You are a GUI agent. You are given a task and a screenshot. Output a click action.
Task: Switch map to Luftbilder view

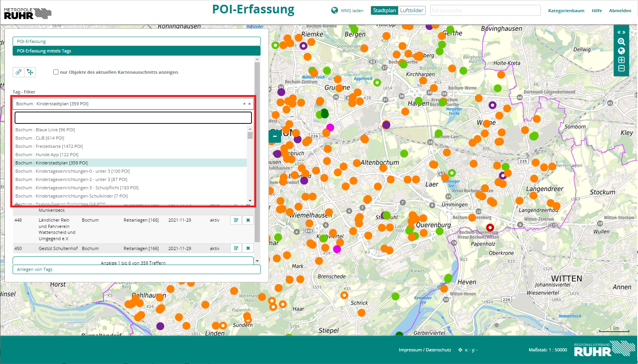pos(411,10)
